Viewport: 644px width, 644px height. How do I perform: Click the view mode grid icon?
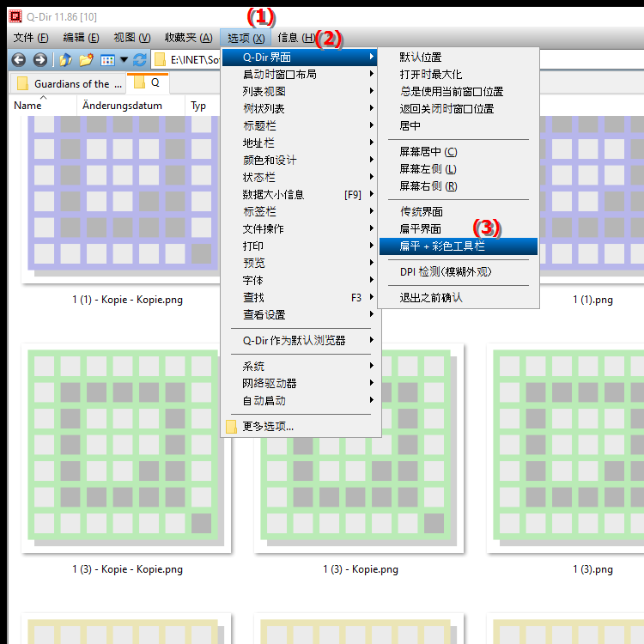pos(107,60)
